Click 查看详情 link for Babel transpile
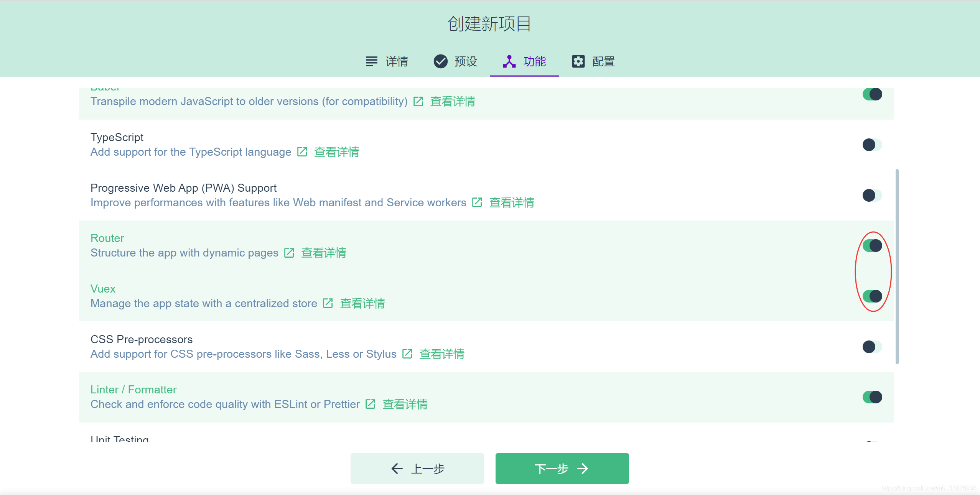Viewport: 980px width, 495px height. (453, 102)
